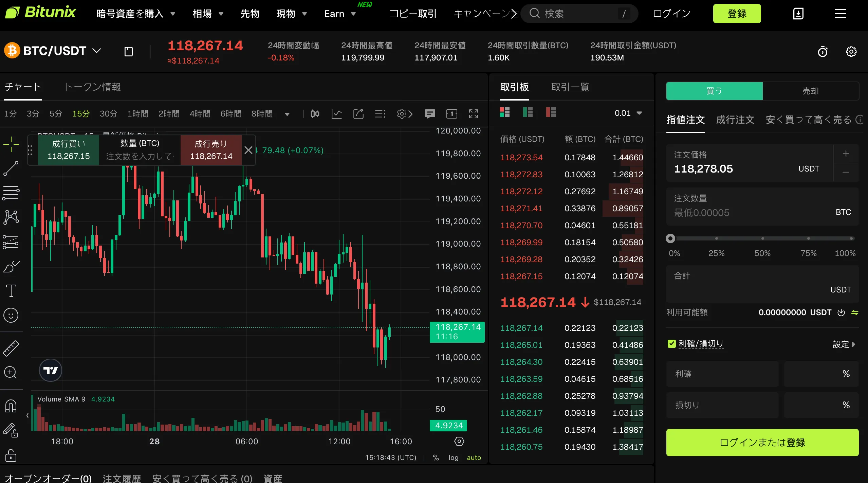
Task: Open chart settings gear in toolbar
Action: 402,114
